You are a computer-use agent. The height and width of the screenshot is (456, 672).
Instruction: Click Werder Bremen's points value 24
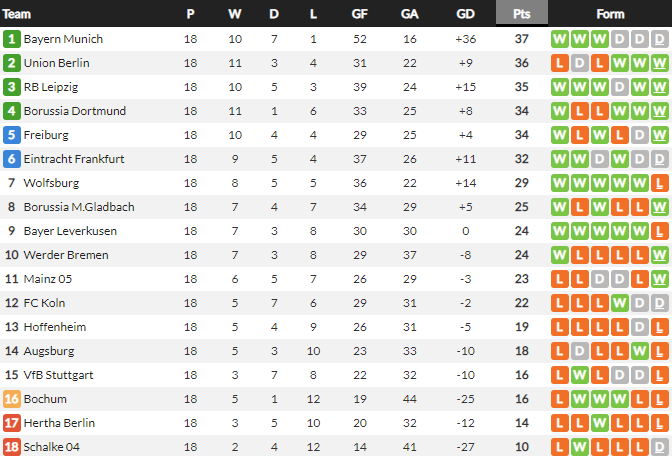(x=521, y=255)
